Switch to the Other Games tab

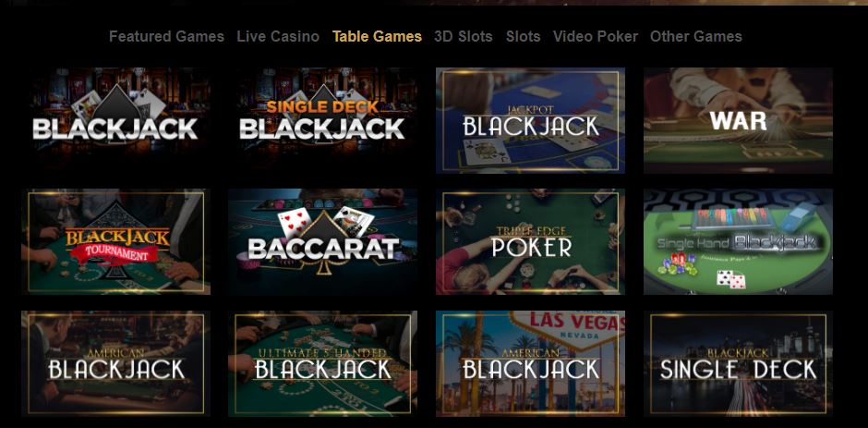(x=696, y=37)
